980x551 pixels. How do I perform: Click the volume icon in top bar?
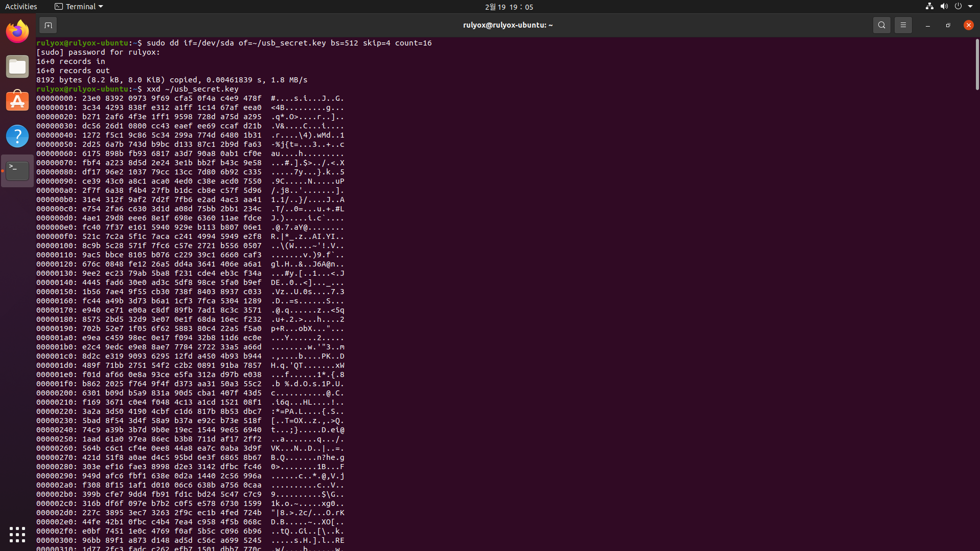click(944, 6)
